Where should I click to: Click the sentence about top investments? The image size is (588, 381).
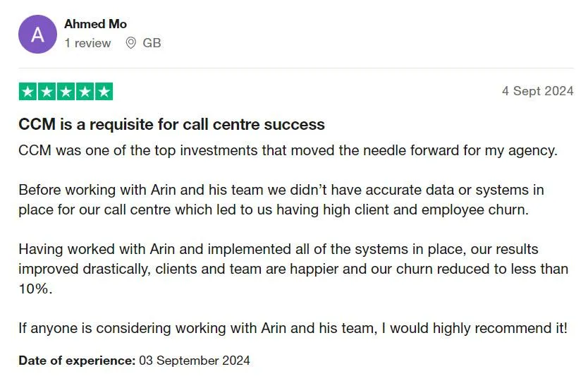(x=288, y=150)
